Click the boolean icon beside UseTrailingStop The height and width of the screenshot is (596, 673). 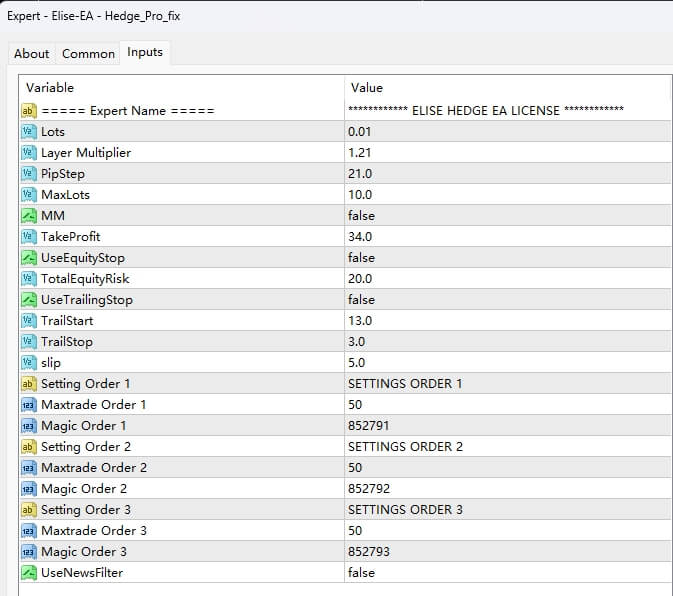point(28,300)
